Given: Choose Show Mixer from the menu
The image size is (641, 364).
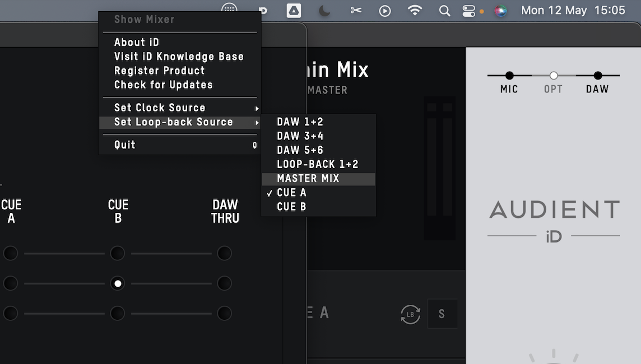Looking at the screenshot, I should pos(180,19).
